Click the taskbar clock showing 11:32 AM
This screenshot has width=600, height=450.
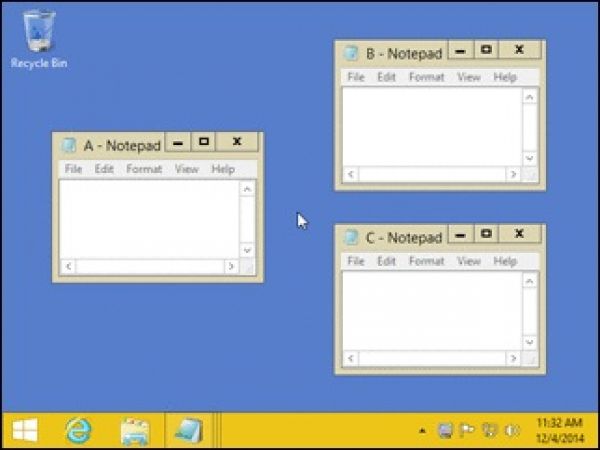click(x=559, y=430)
